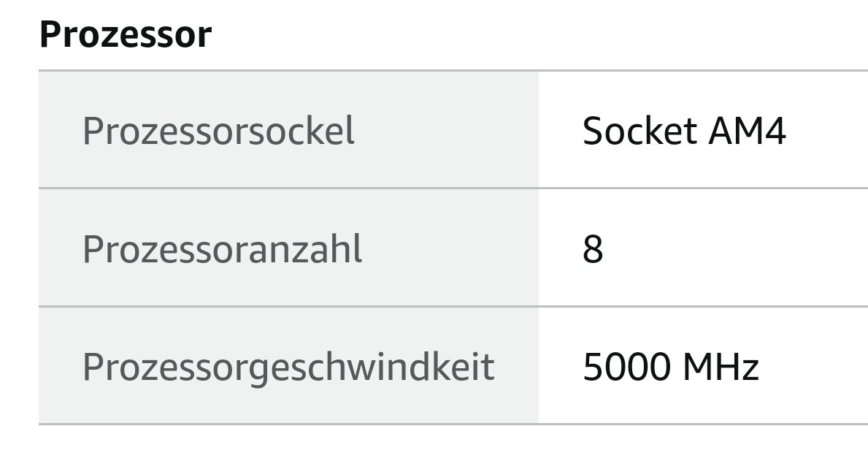Viewport: 868px width, 453px height.
Task: Click the 5000 number in the speed value
Action: (x=626, y=368)
